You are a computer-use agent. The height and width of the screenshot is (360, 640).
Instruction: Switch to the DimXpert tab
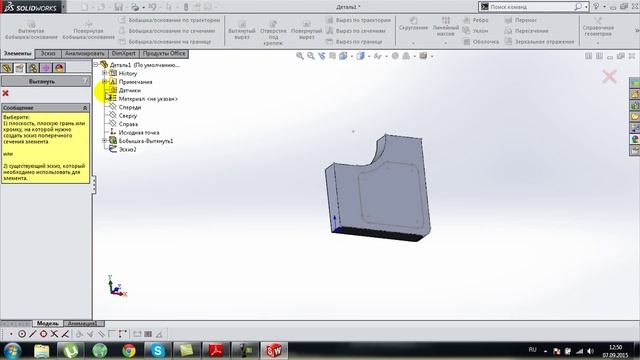[x=124, y=53]
